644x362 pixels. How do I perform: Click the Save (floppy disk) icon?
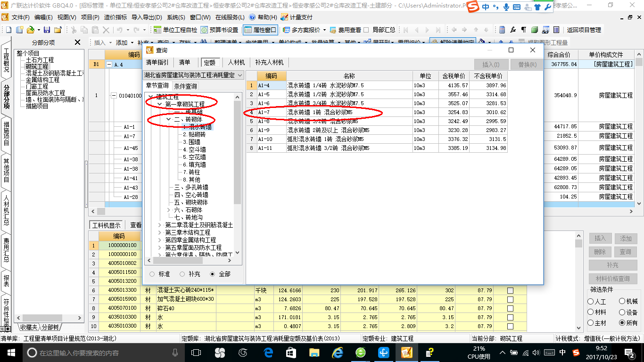click(x=46, y=30)
